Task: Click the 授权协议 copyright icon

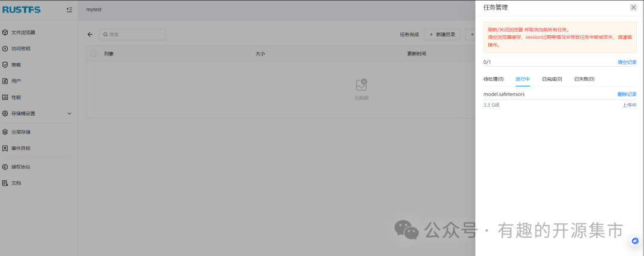Action: [x=5, y=167]
